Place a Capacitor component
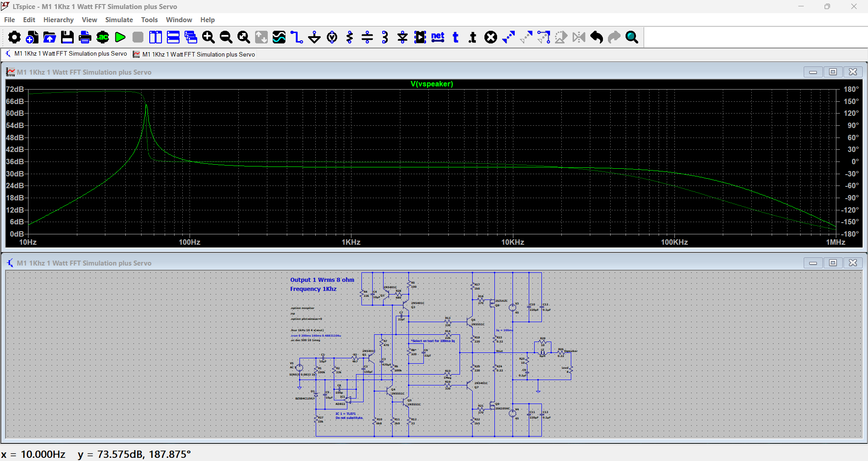This screenshot has height=461, width=868. [367, 37]
